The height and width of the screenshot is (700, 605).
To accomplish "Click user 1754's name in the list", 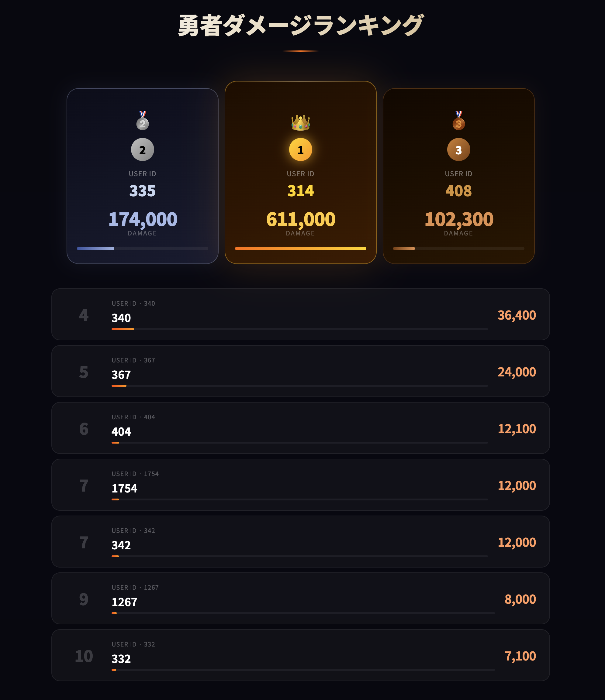I will [x=124, y=489].
